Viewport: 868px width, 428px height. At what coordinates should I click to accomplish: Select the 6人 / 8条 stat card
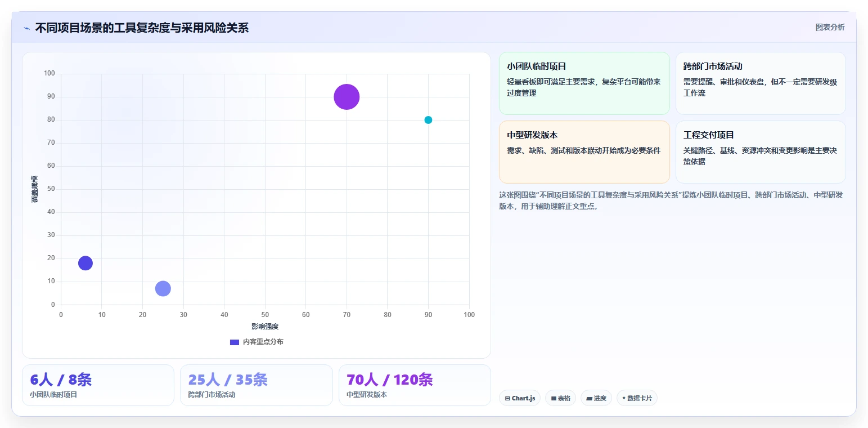[x=98, y=385]
